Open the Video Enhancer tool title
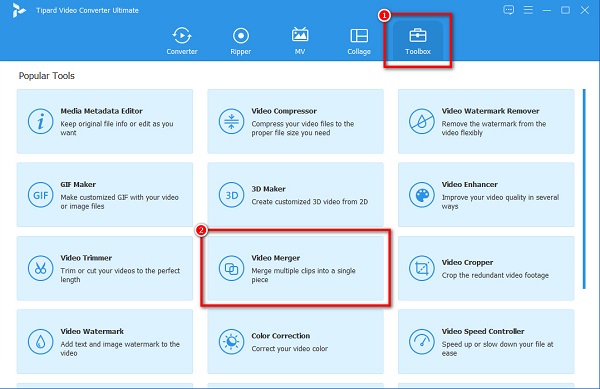Screen dimensions: 600x389 pyautogui.click(x=470, y=184)
